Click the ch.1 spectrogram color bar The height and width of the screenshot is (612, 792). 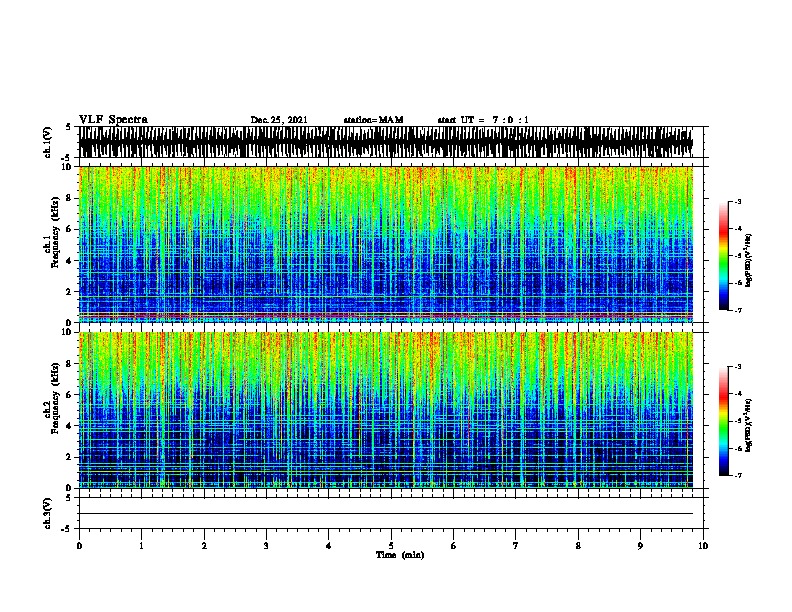tap(724, 256)
